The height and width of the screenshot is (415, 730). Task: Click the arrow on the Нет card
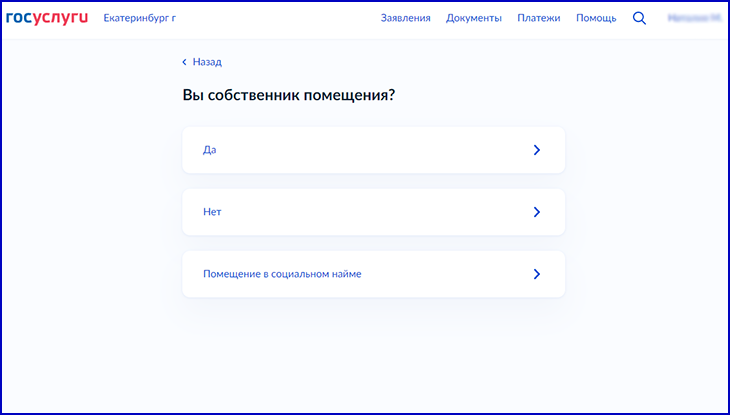coord(536,212)
